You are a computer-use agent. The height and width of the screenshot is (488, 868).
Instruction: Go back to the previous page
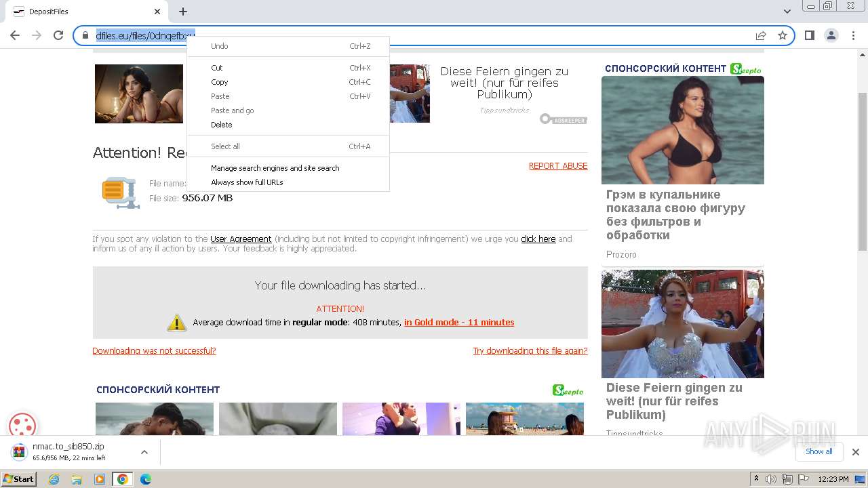(15, 35)
